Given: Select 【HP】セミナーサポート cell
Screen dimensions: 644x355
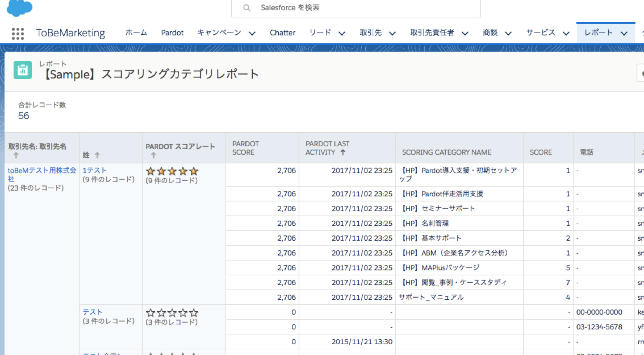Looking at the screenshot, I should pyautogui.click(x=459, y=208).
